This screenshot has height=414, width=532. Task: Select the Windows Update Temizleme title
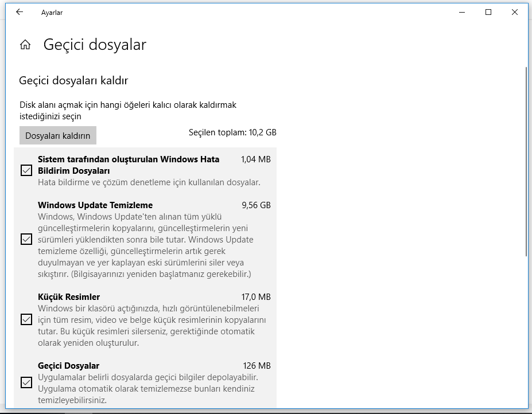pos(95,205)
